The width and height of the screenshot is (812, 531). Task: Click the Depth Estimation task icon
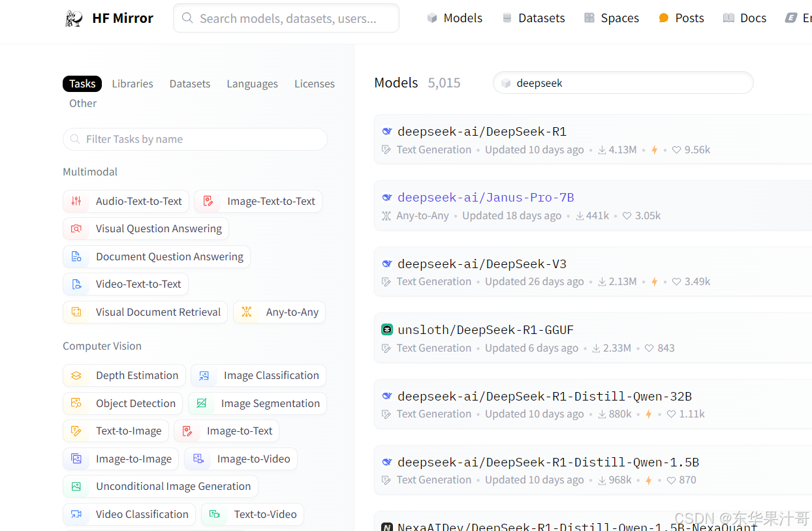[76, 375]
